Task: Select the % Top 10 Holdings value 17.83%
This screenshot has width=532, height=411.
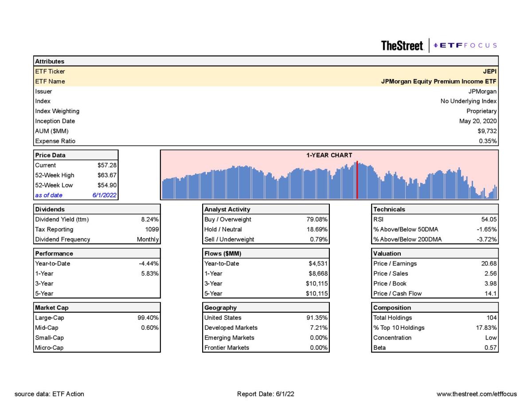Action: 486,328
